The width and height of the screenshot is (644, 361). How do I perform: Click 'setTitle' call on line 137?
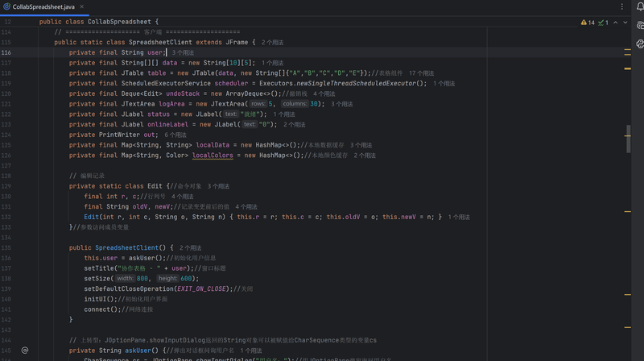coord(98,268)
